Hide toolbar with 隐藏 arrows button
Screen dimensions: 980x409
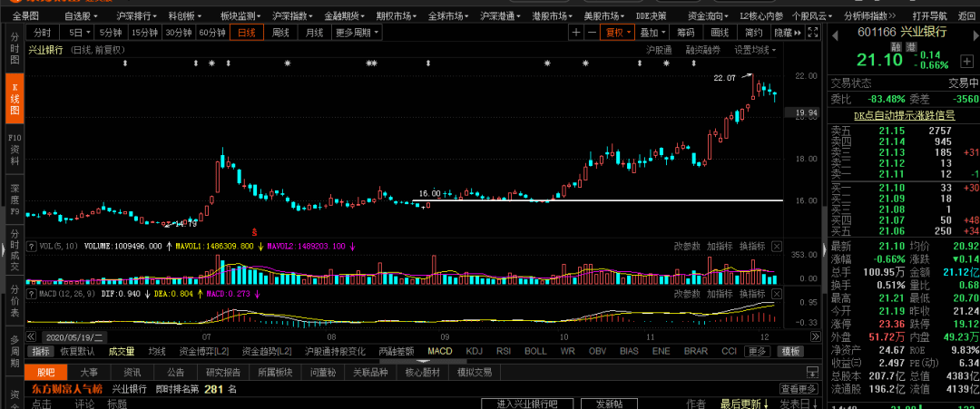click(789, 33)
